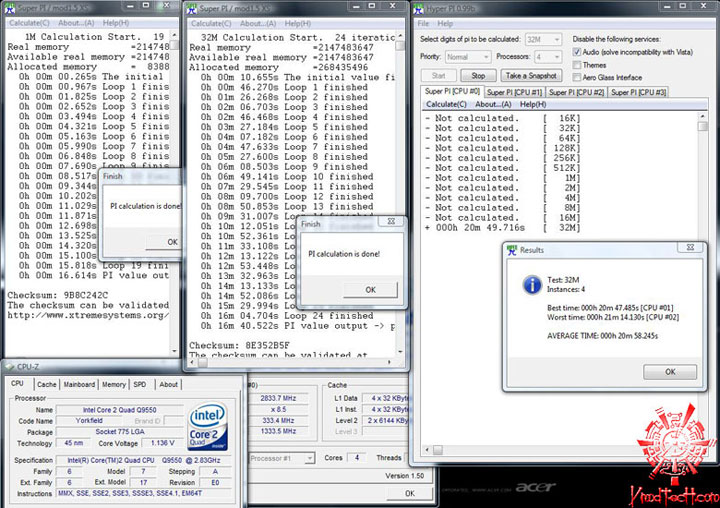Viewport: 720px width, 508px height.
Task: Click Checksum: 8E352B5F text in 32M window
Action: click(239, 345)
